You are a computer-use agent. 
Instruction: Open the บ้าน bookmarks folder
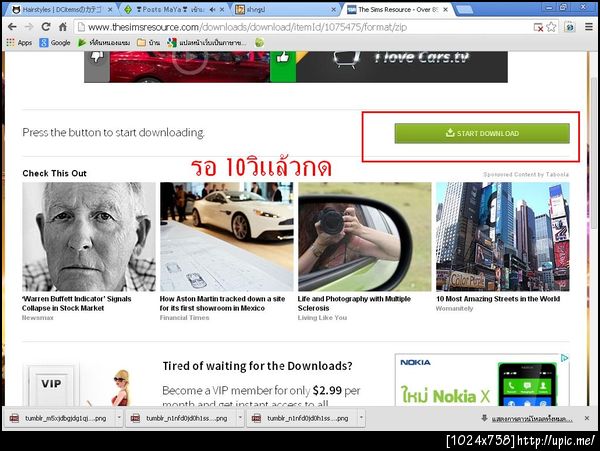(x=148, y=42)
